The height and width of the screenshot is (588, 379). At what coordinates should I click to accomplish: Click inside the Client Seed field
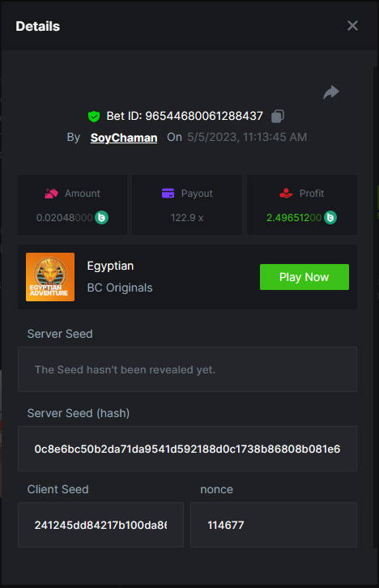point(101,525)
